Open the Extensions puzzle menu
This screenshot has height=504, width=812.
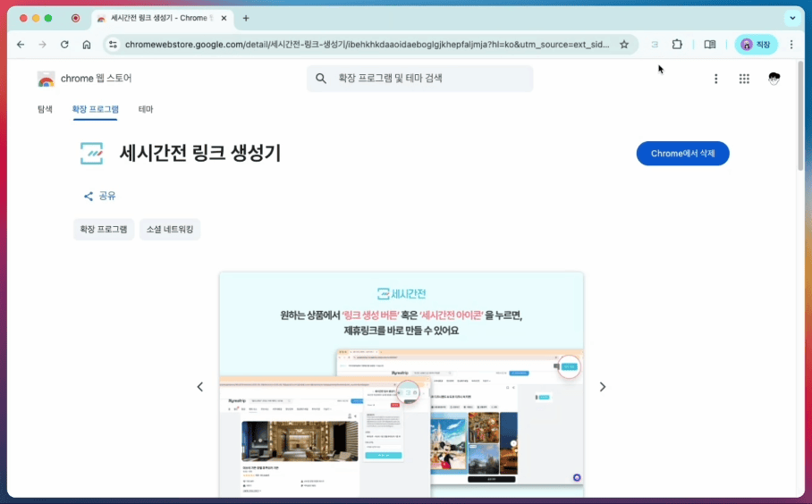pyautogui.click(x=677, y=45)
